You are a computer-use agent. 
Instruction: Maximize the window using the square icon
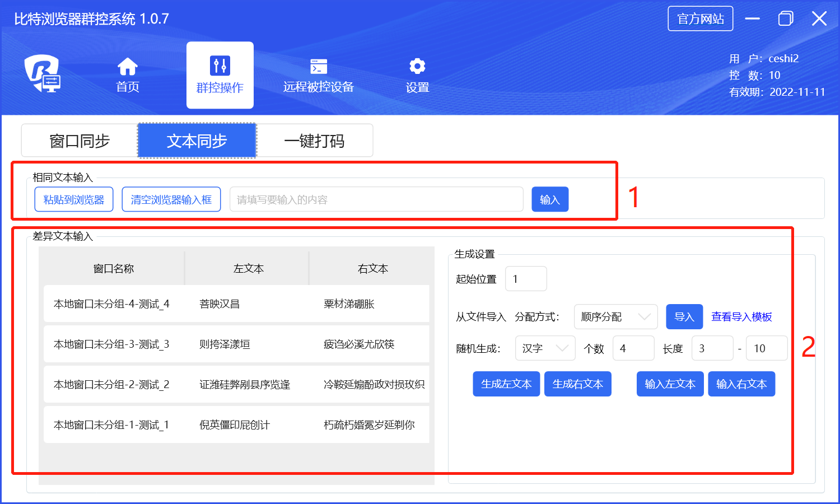pos(786,18)
